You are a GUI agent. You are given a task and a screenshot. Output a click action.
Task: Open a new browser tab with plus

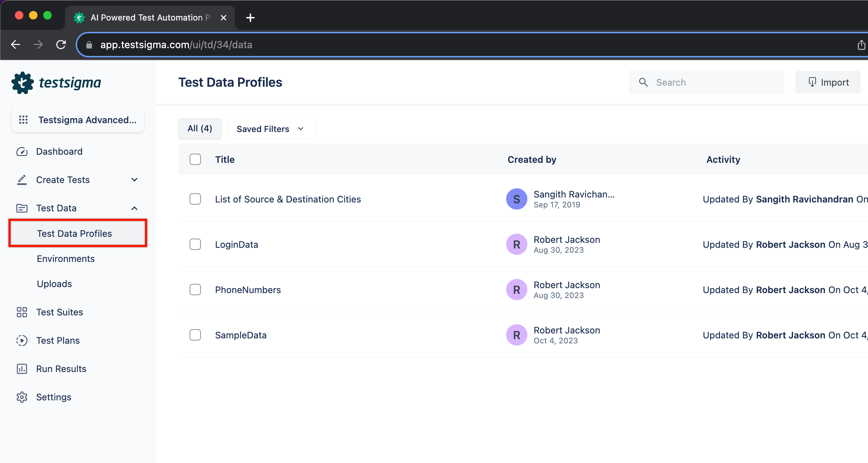click(x=250, y=18)
